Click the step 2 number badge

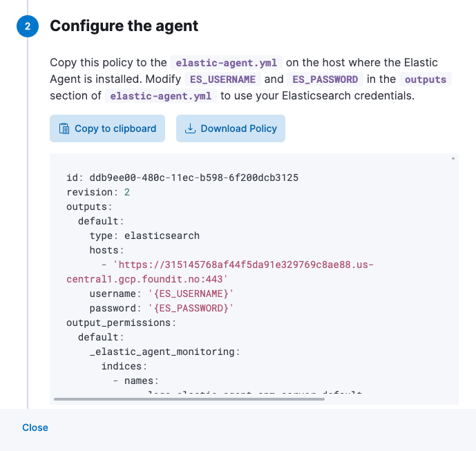pos(28,26)
